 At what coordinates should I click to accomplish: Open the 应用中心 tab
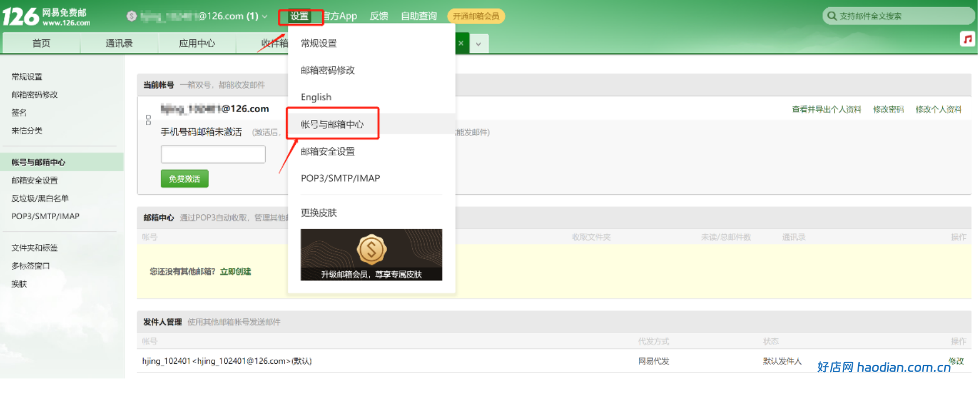[197, 43]
